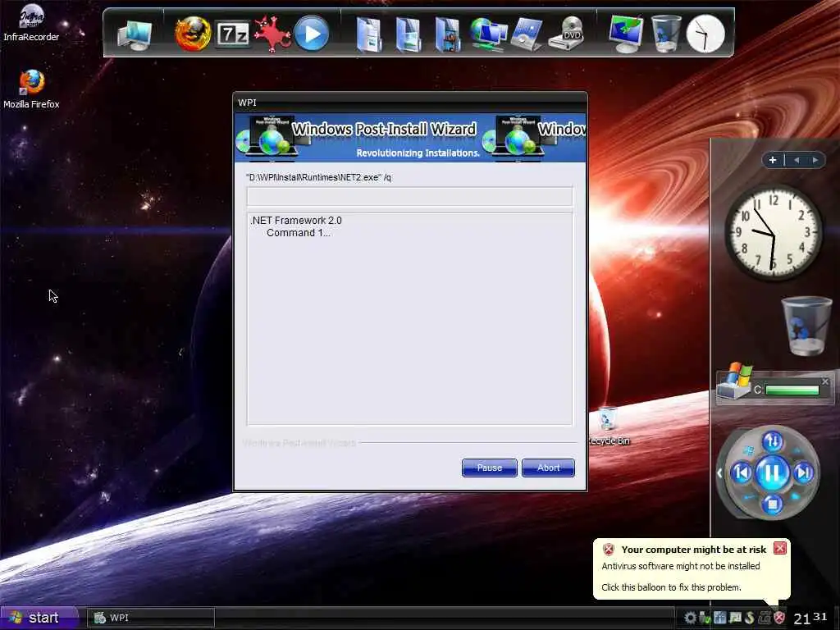Click the blue square tray icon
Viewport: 840px width, 630px height.
click(x=719, y=619)
